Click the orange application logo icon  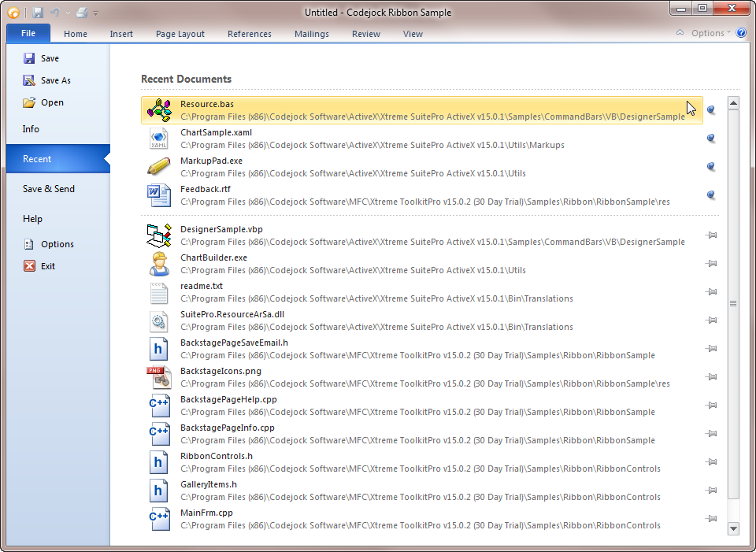point(13,13)
